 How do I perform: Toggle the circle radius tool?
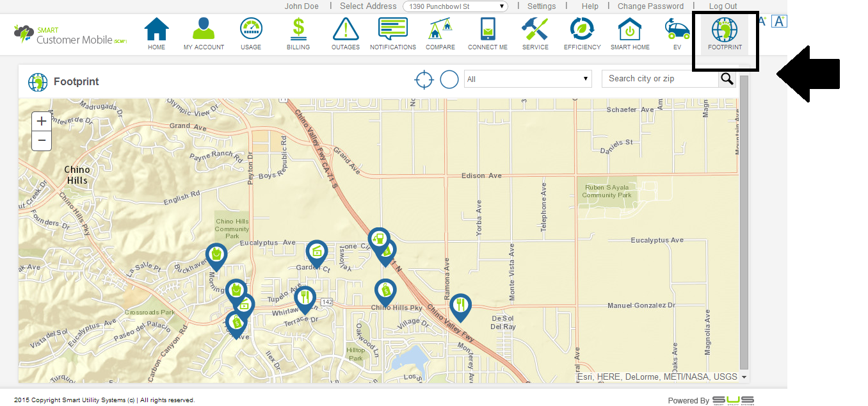449,79
